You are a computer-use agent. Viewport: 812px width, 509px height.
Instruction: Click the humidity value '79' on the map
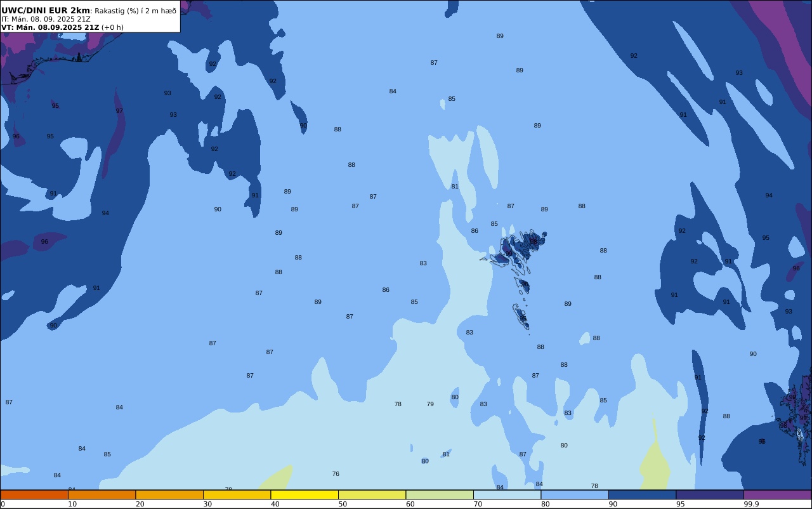coord(430,404)
